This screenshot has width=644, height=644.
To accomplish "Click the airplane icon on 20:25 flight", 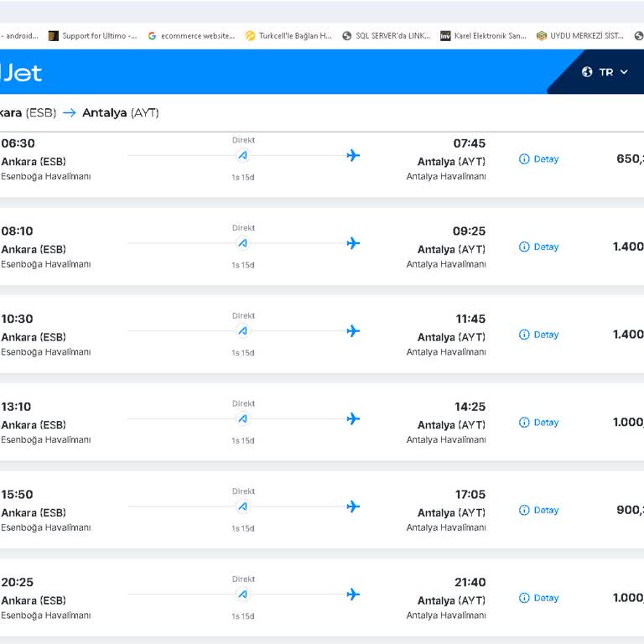I will pyautogui.click(x=353, y=595).
